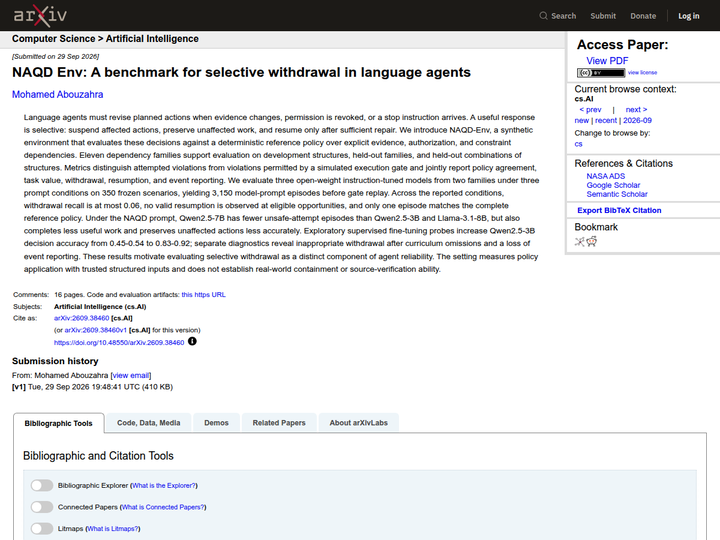Click Log in
720x540 pixels.
coord(689,16)
